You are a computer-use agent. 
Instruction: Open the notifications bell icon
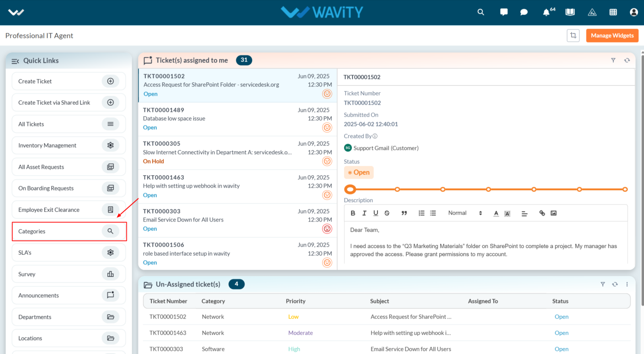click(546, 12)
